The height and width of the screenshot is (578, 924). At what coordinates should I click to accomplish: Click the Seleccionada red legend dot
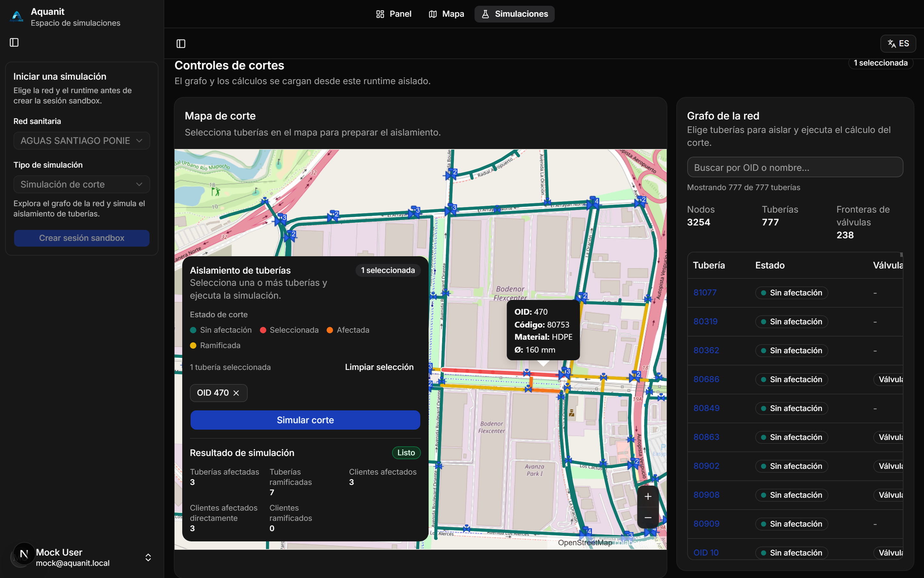pyautogui.click(x=263, y=330)
